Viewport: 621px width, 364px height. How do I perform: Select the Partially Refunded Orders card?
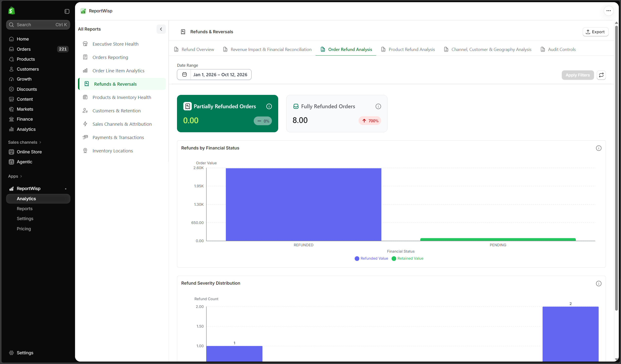(x=227, y=114)
